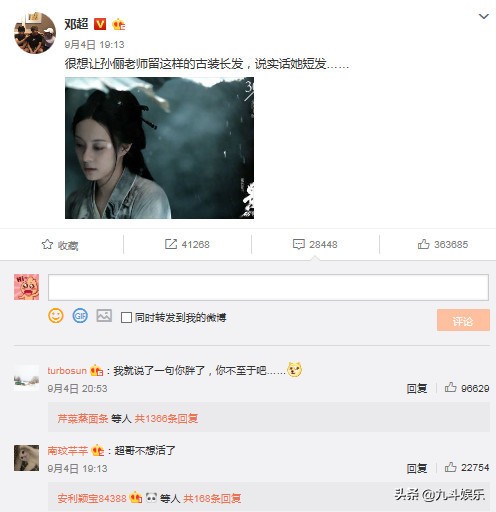Attach an image via picture icon
The image size is (496, 512).
(104, 315)
